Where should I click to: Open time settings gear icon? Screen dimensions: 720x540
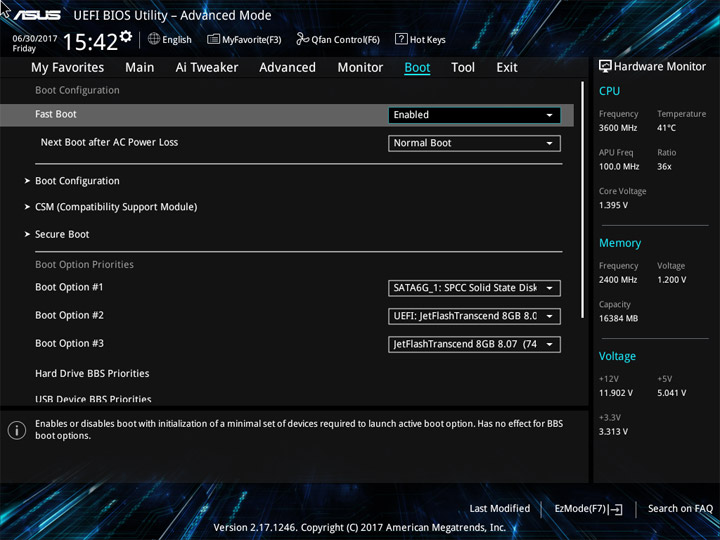126,36
